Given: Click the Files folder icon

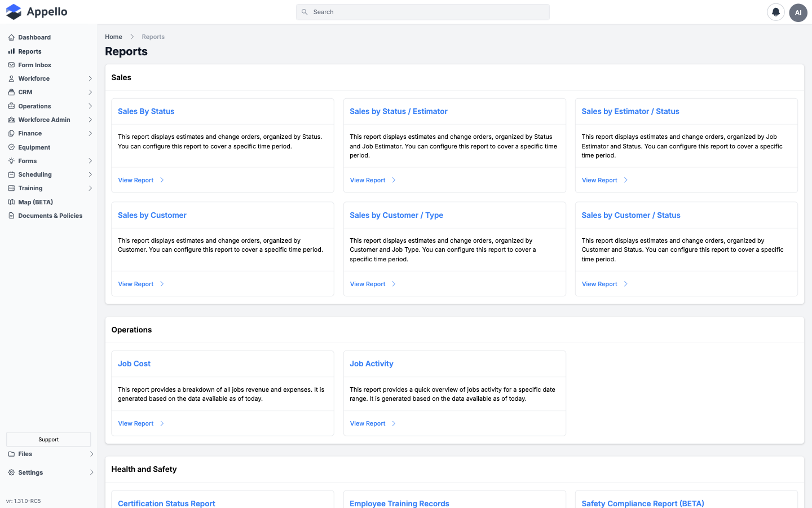Looking at the screenshot, I should [x=11, y=454].
